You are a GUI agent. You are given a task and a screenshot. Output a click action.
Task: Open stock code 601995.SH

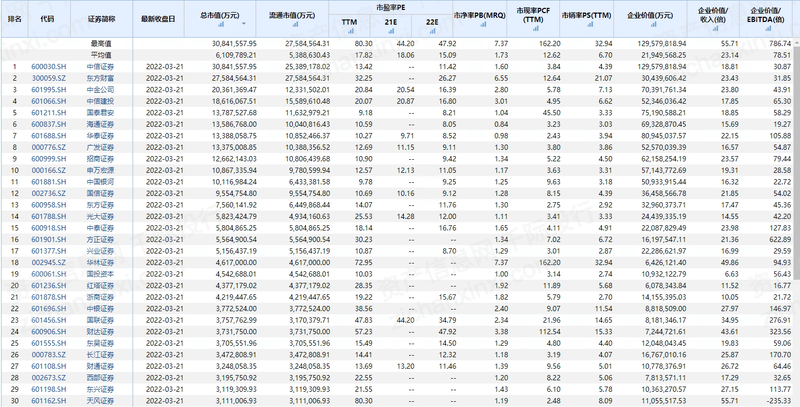click(48, 89)
